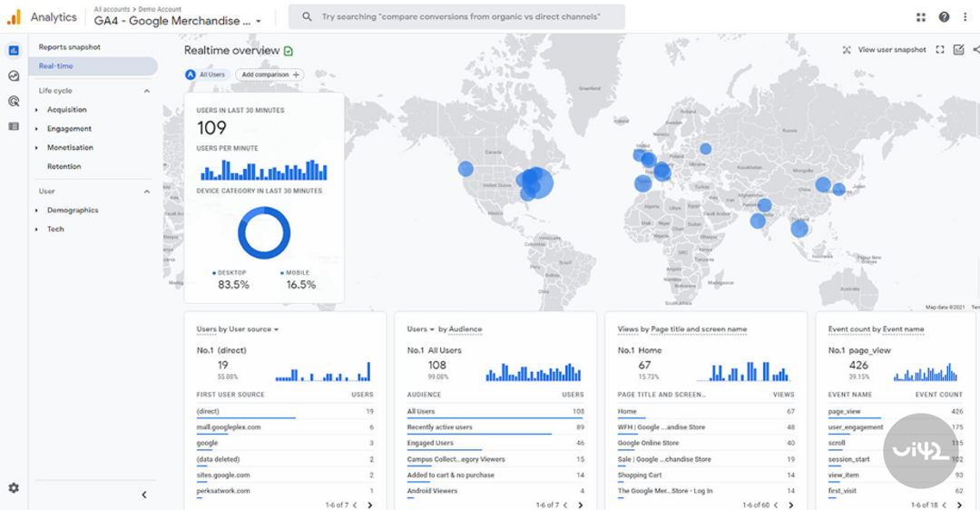Image resolution: width=980 pixels, height=510 pixels.
Task: Click the View user snapshot label
Action: click(892, 50)
